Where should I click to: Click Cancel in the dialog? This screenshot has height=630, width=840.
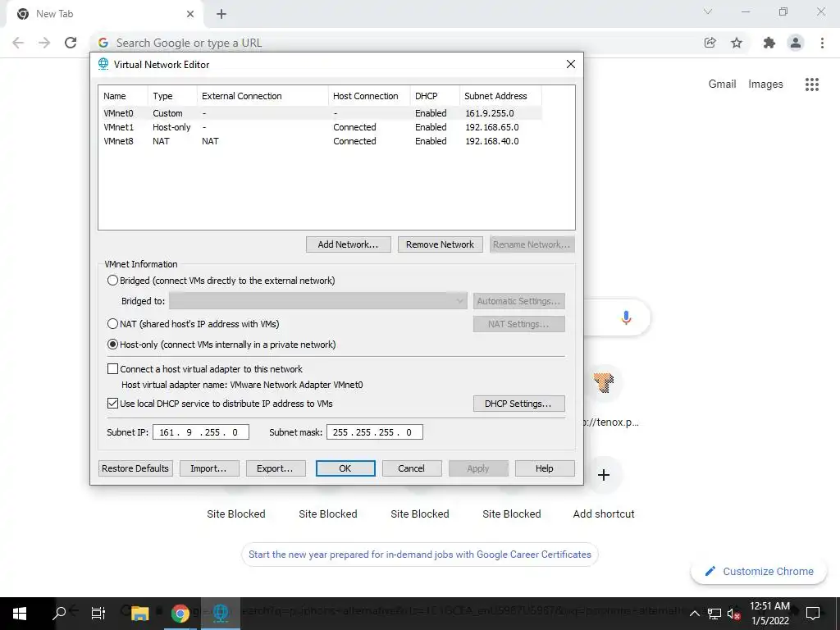pos(412,468)
